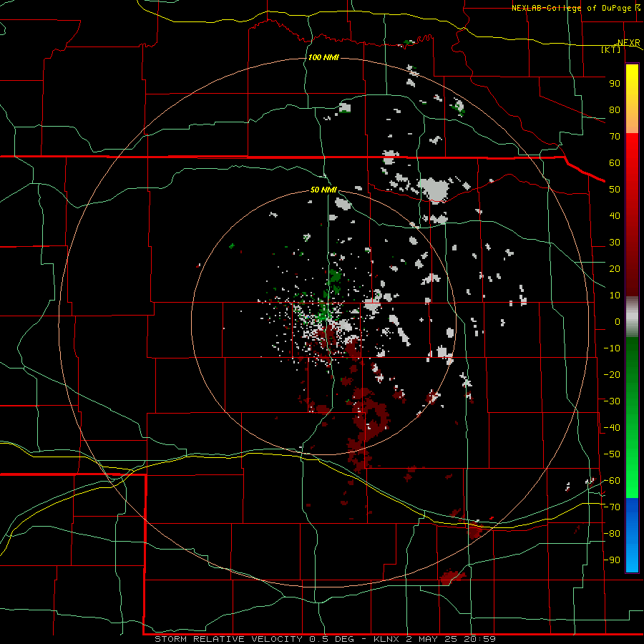Select the 0 knot scale label

pyautogui.click(x=618, y=322)
